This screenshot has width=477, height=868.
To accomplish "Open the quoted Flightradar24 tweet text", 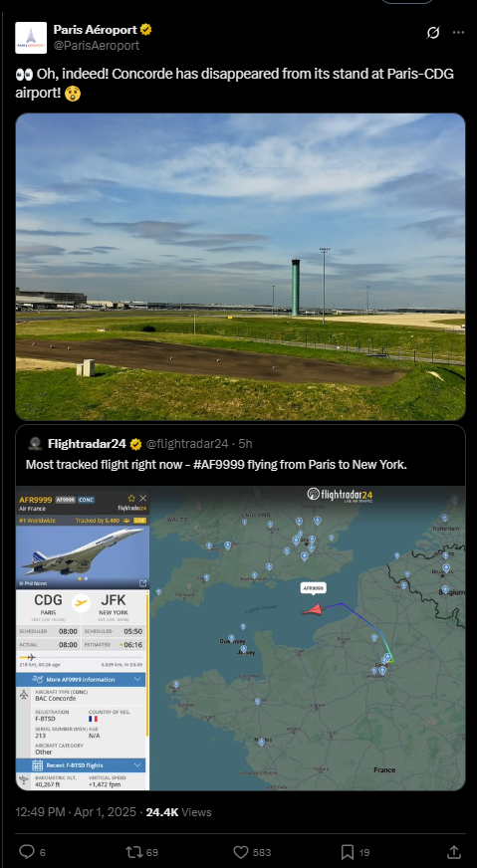I will tap(217, 465).
